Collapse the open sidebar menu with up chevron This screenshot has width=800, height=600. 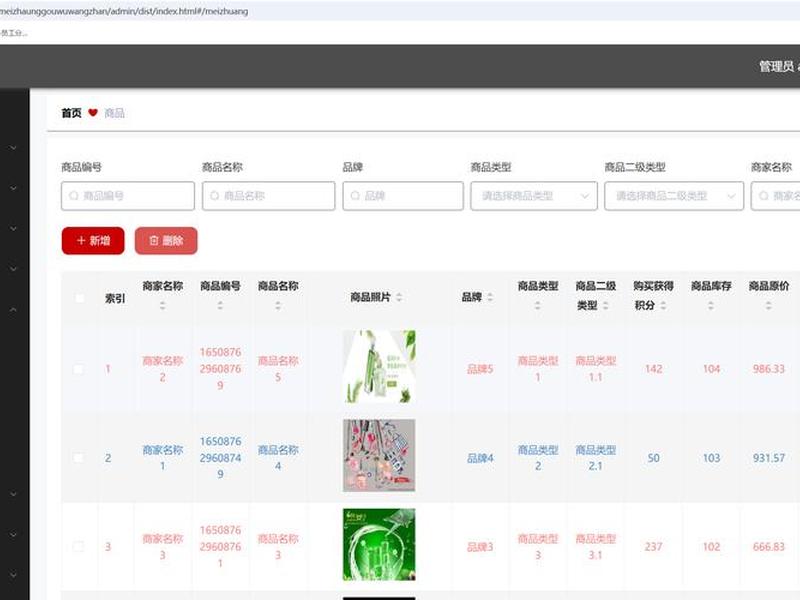pos(14,309)
